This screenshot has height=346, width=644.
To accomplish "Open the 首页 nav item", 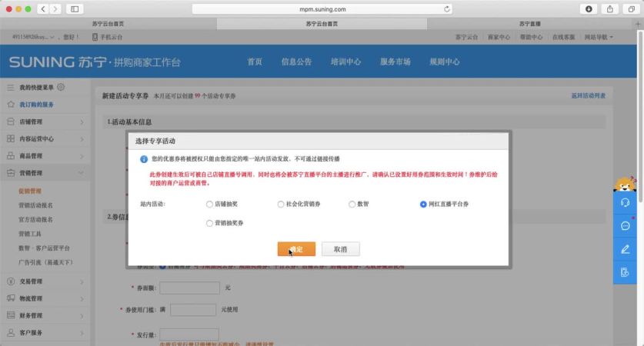I will pos(255,62).
